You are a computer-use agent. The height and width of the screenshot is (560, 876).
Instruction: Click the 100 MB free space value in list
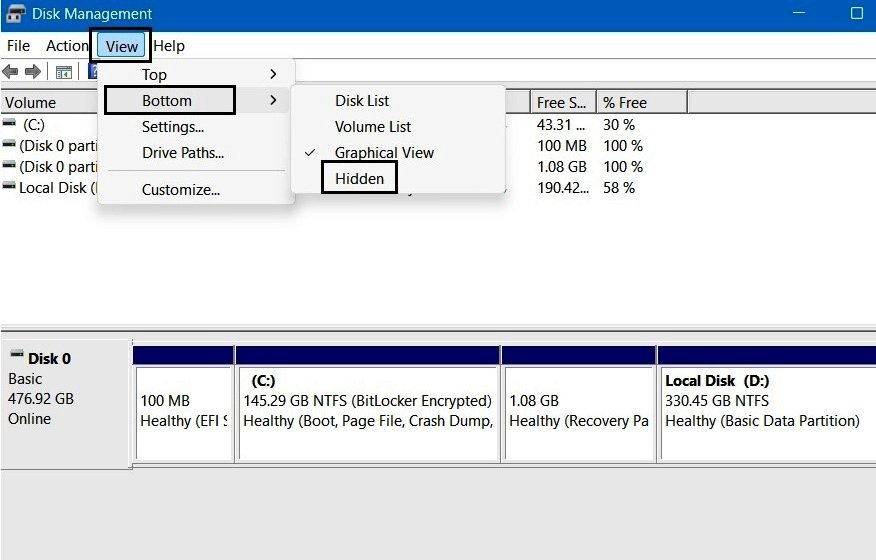tap(561, 146)
